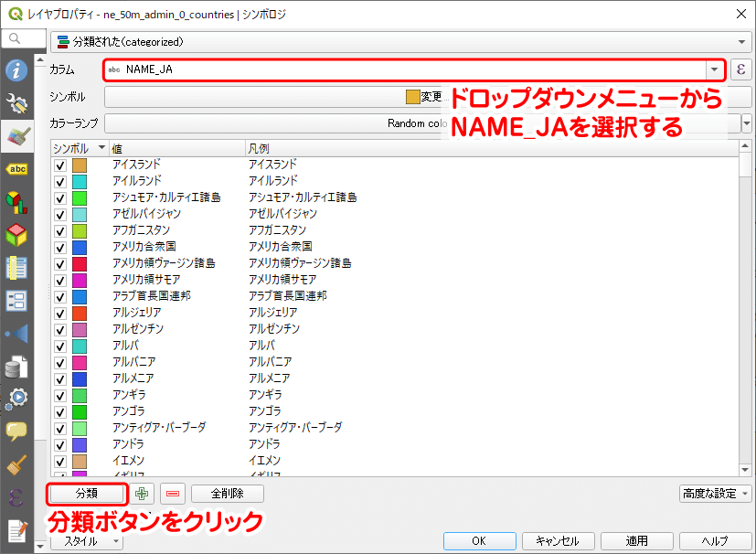This screenshot has height=554, width=756.
Task: Sort by the シンボル column header
Action: click(x=80, y=148)
